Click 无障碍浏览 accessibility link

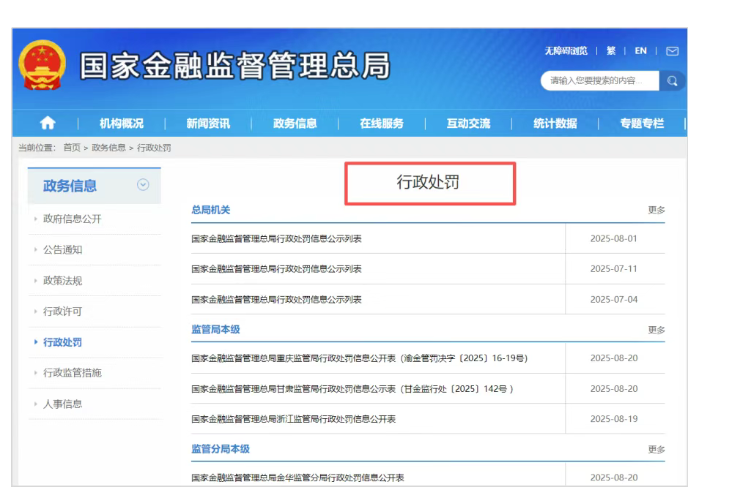(x=566, y=50)
